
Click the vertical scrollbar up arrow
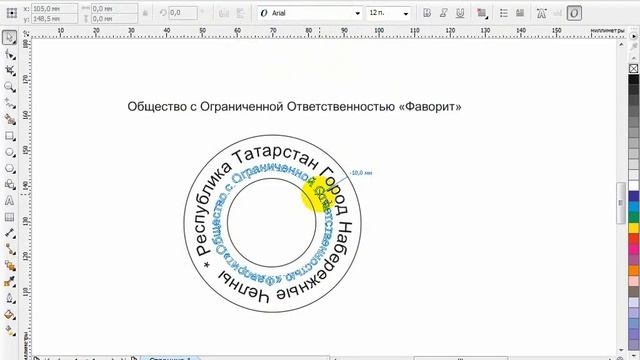click(x=621, y=44)
